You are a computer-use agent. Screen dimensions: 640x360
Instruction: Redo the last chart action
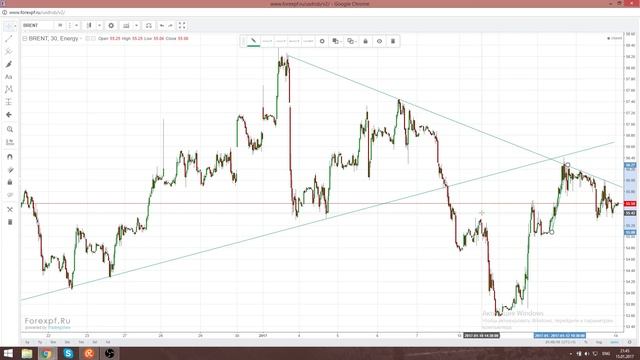(171, 25)
